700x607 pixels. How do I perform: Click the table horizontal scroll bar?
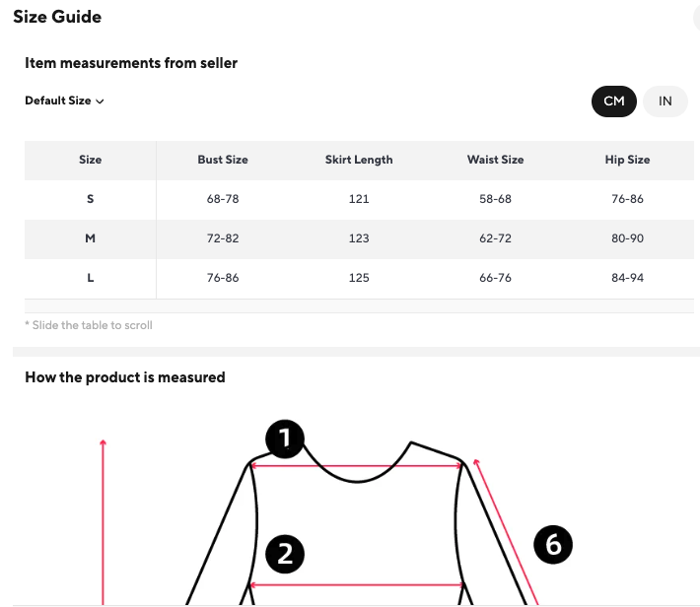click(x=362, y=305)
